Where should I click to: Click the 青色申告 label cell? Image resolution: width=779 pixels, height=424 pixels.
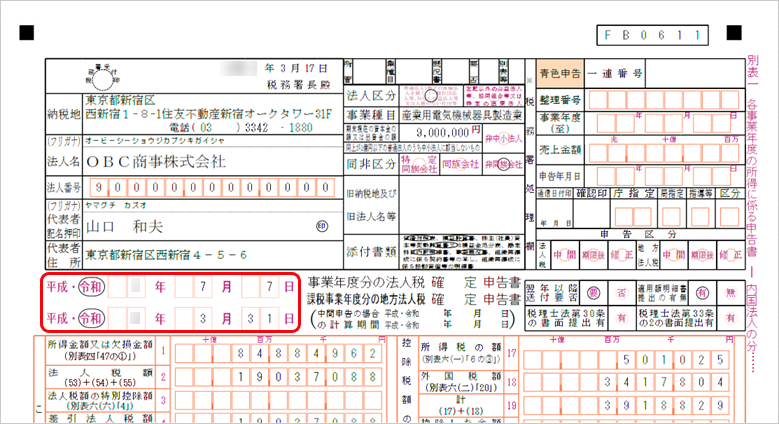click(560, 74)
